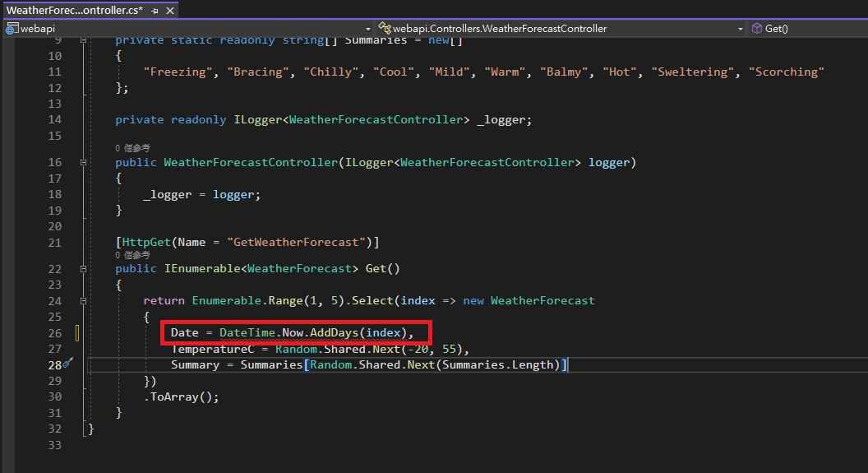Collapse the return statement outline at line 24

click(x=83, y=301)
